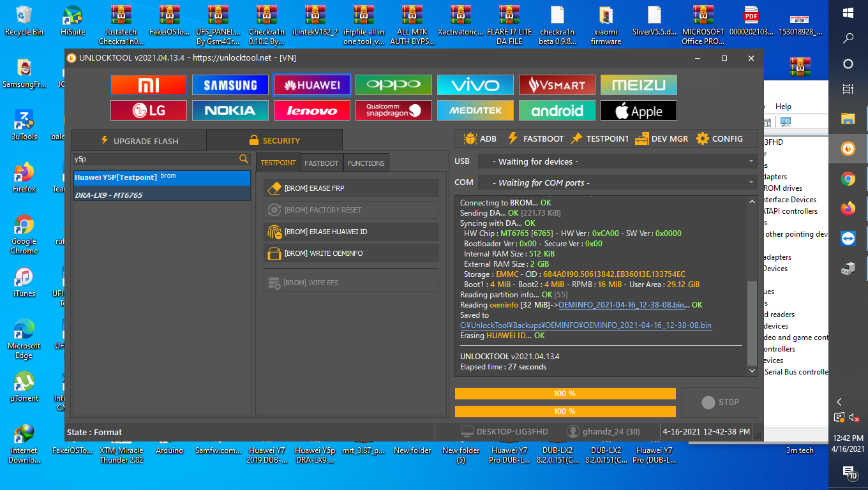Open the TESTPOINT toolbar tool

[x=599, y=138]
